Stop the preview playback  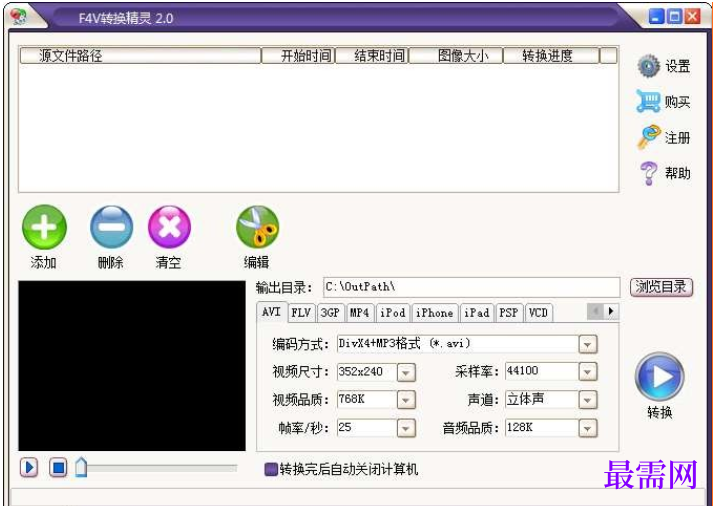point(58,467)
